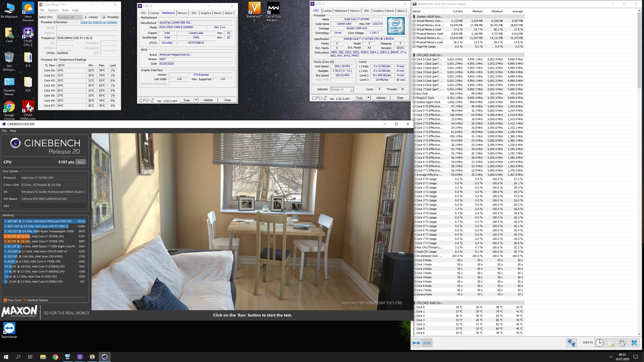Switch to Bench tab in right CPU-Z window
The width and height of the screenshot is (644, 362).
(x=390, y=11)
